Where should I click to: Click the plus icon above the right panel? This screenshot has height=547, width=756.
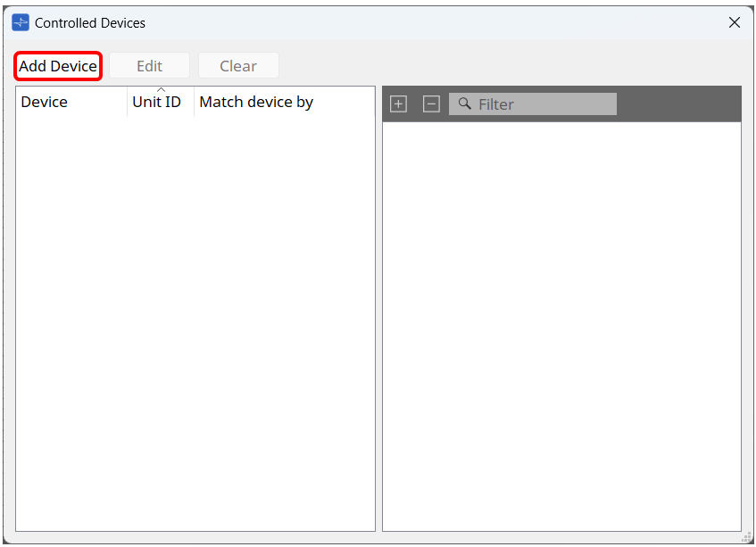(398, 104)
